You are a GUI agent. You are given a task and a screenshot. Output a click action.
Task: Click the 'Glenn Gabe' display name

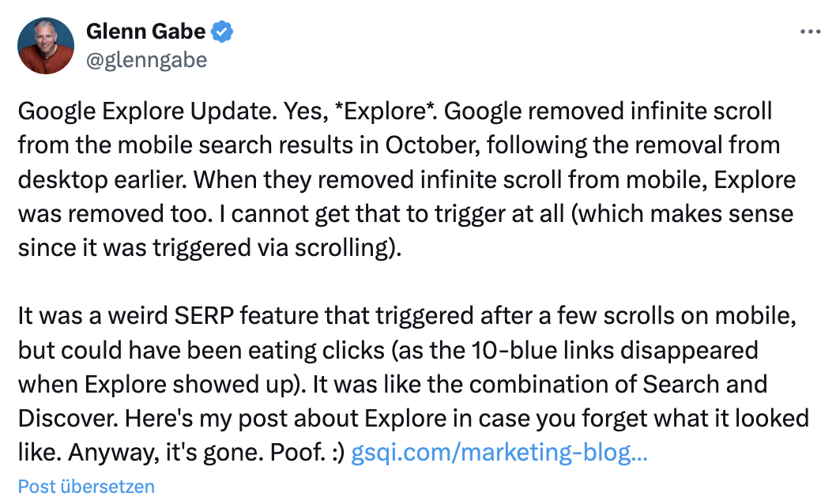(x=147, y=32)
